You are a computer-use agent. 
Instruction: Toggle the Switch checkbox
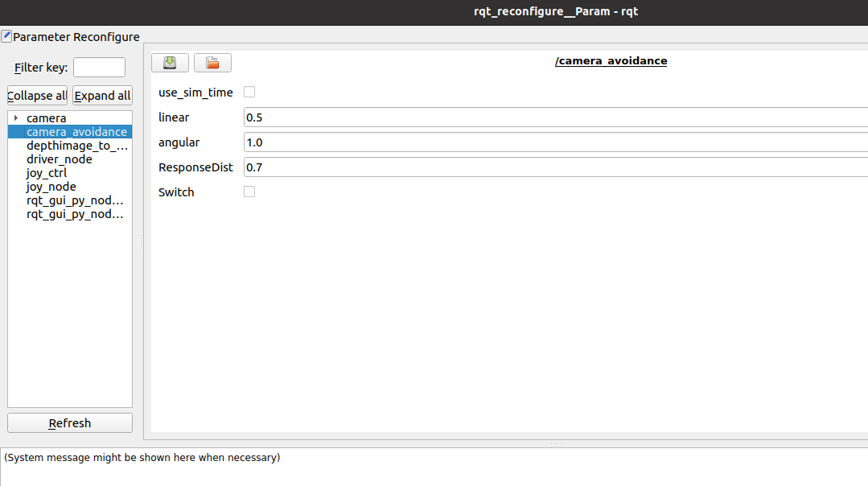pyautogui.click(x=249, y=192)
